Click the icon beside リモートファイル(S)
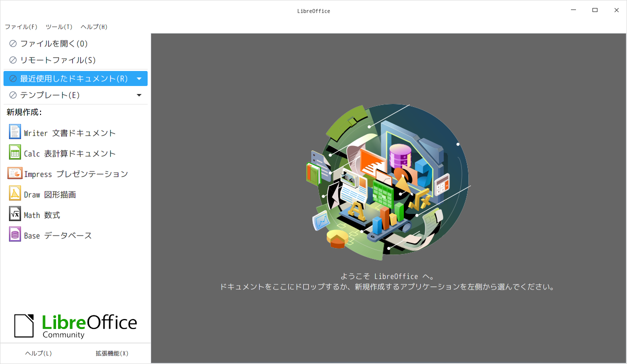This screenshot has height=364, width=627. [x=13, y=60]
